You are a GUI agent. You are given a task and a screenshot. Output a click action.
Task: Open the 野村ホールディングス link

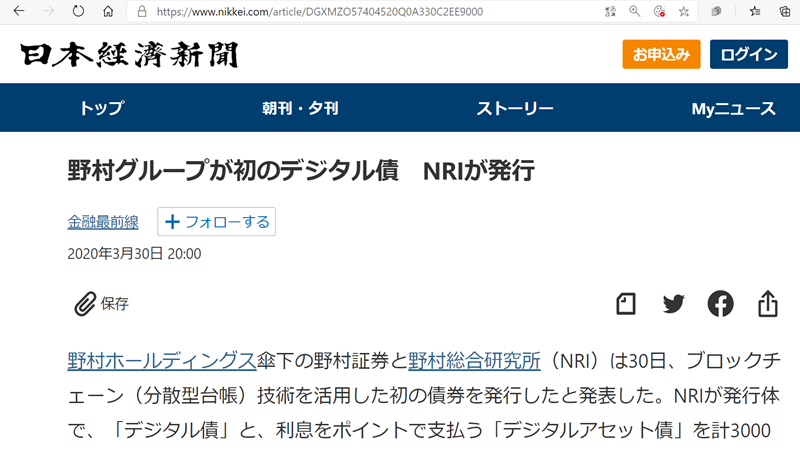pos(162,361)
